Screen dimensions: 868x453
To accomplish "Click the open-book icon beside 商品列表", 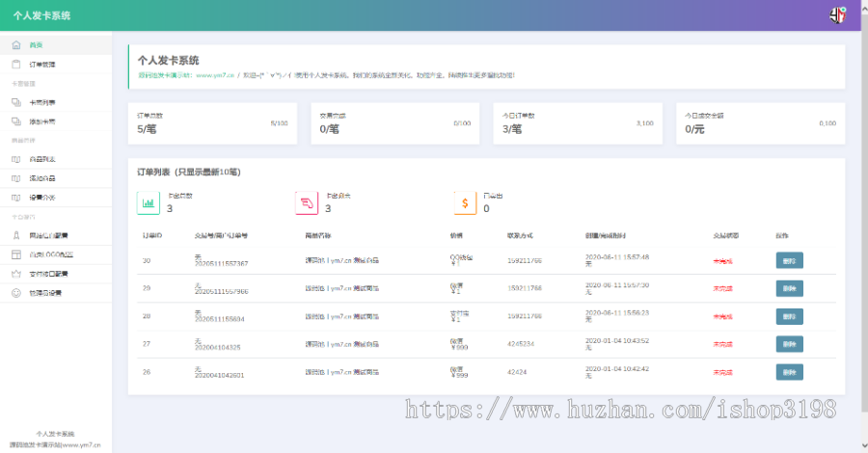I will click(x=16, y=159).
